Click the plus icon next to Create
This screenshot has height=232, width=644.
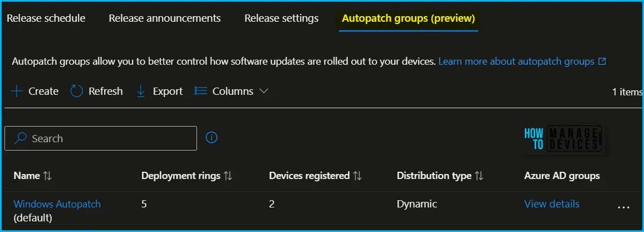tap(17, 91)
